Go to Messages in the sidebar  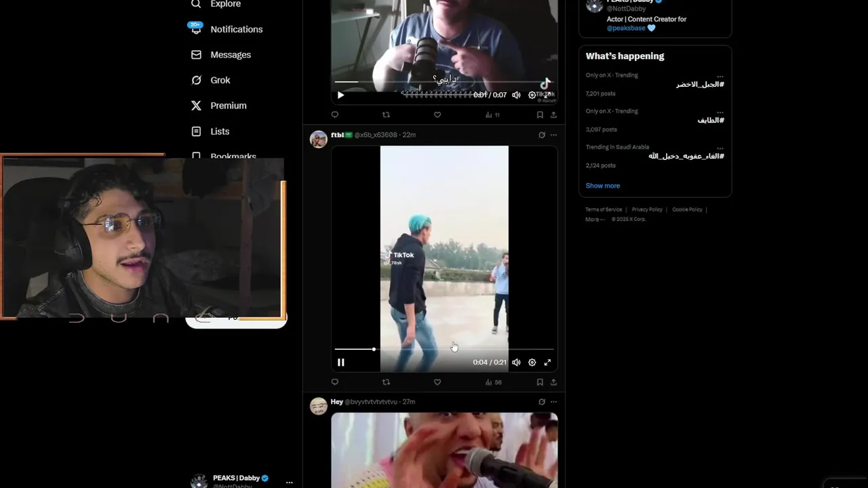pyautogui.click(x=220, y=55)
